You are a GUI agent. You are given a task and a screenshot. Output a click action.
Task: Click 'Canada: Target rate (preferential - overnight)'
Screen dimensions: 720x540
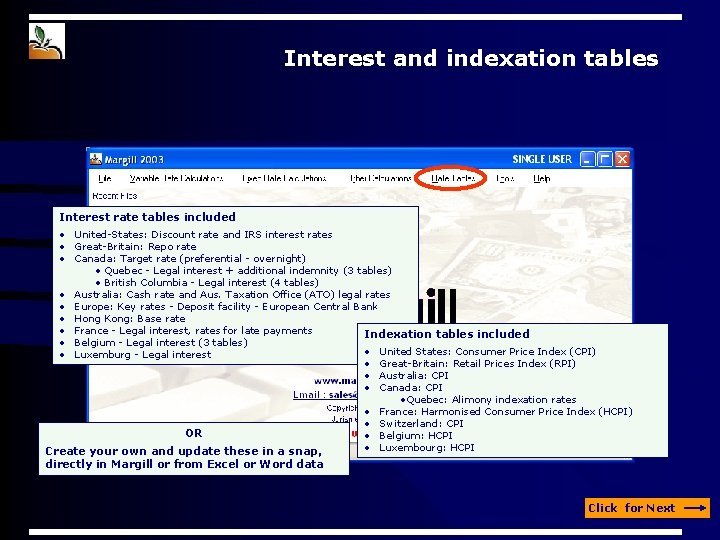tap(190, 259)
